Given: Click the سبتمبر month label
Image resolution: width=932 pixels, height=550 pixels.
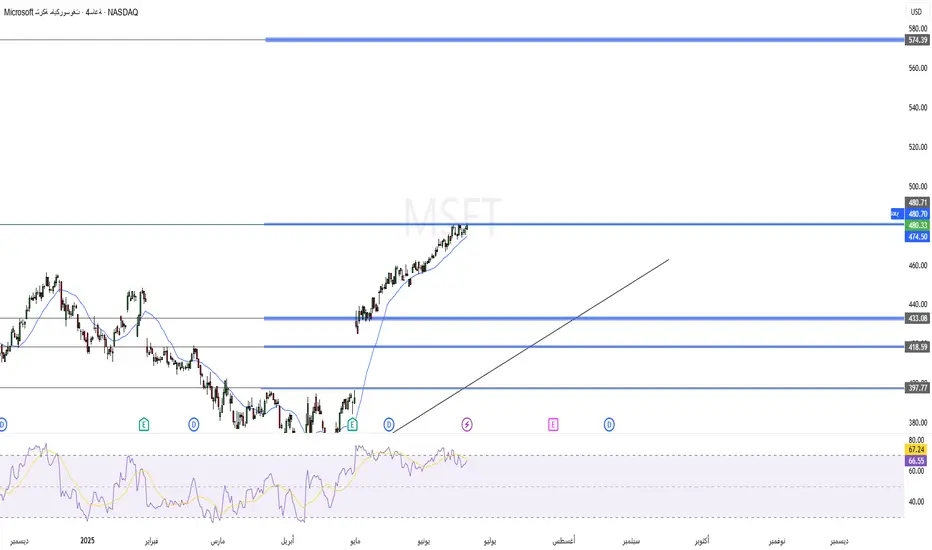Looking at the screenshot, I should click(x=631, y=541).
